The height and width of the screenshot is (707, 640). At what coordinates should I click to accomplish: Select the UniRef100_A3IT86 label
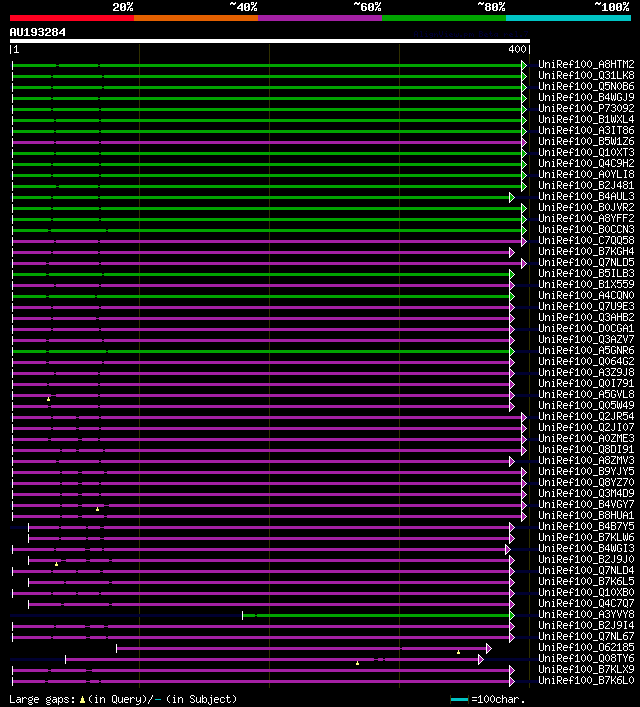coord(586,130)
